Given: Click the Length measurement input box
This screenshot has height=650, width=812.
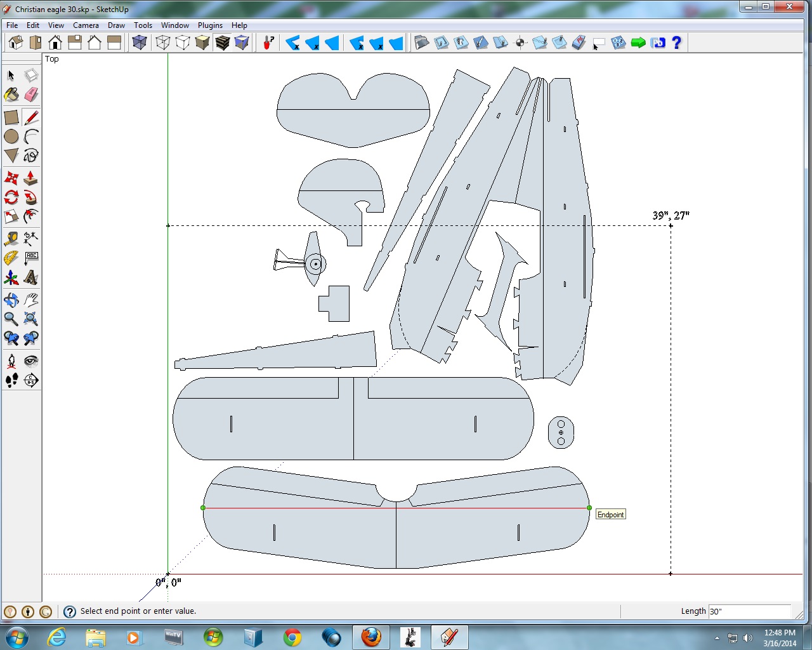Looking at the screenshot, I should click(749, 611).
